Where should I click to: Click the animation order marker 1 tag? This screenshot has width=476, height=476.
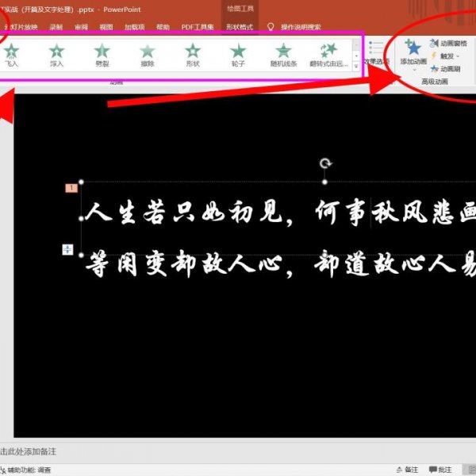(x=72, y=188)
